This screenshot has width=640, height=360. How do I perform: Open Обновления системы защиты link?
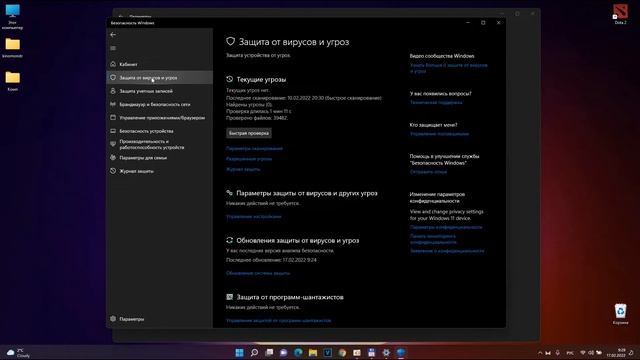coord(258,273)
